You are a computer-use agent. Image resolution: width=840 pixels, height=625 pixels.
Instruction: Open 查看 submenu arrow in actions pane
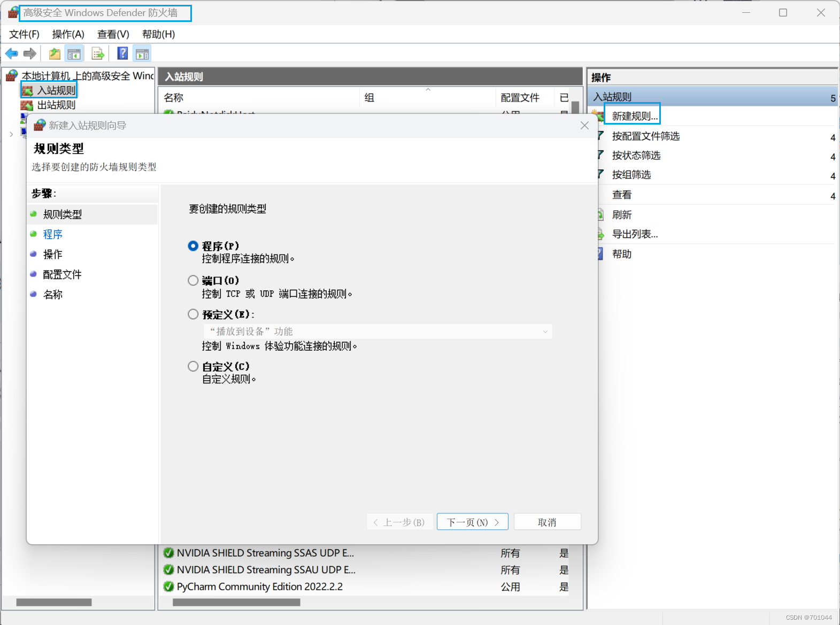tap(833, 196)
